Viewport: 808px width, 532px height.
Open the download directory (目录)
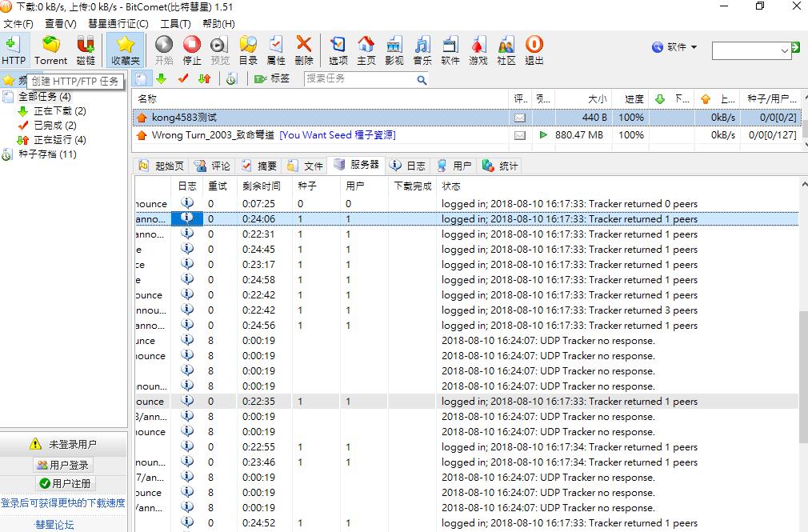click(x=248, y=50)
